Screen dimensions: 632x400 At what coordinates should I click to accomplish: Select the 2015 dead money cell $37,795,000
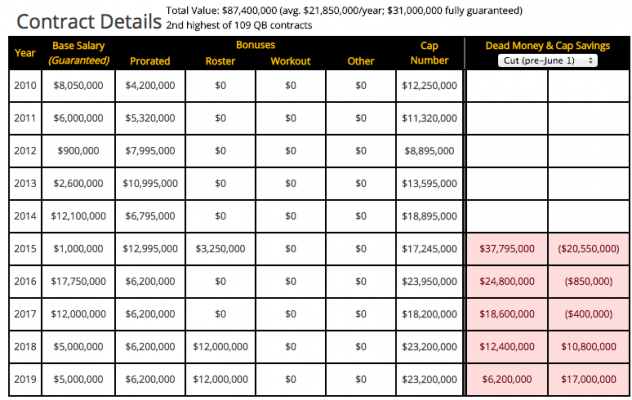(x=507, y=249)
